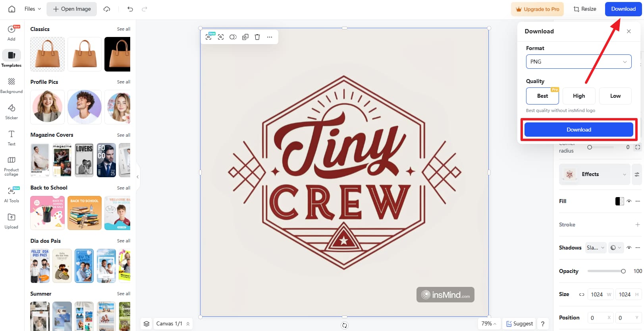
Task: Click the AI edit icon on image toolbar
Action: pyautogui.click(x=208, y=37)
